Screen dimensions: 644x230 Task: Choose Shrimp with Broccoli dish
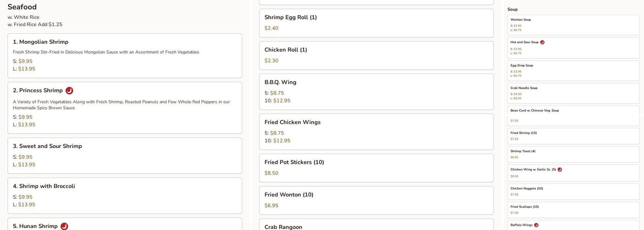[125, 195]
